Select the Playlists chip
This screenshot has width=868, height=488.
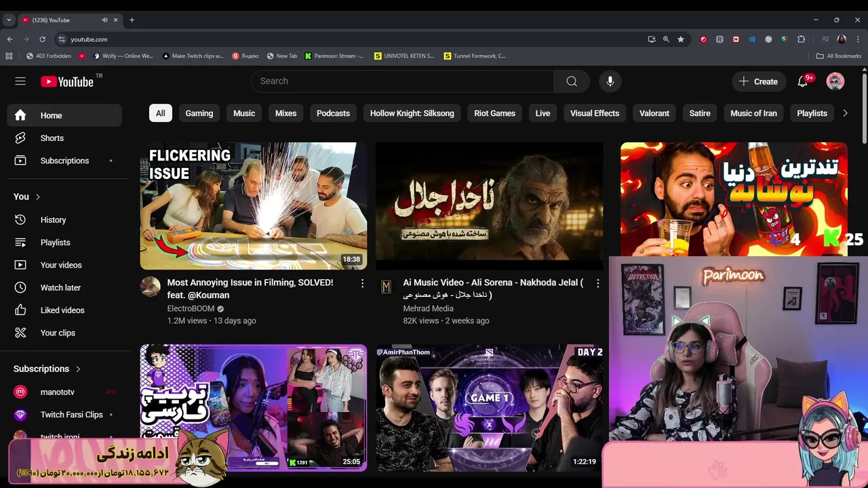pos(812,113)
